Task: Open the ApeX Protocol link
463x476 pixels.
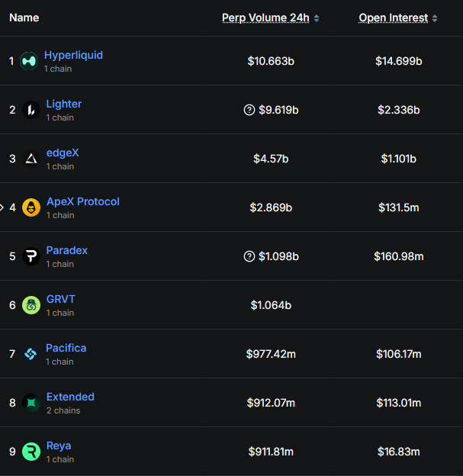Action: 83,201
